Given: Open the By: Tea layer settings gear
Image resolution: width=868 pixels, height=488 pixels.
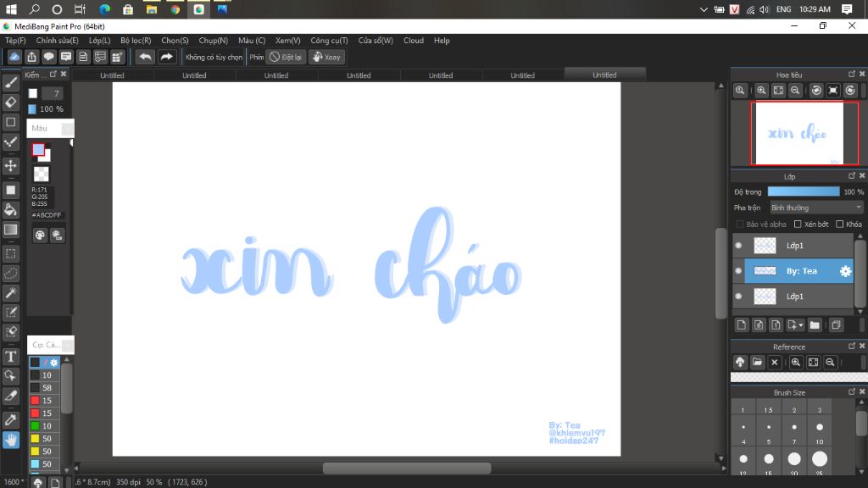Looking at the screenshot, I should coord(845,271).
